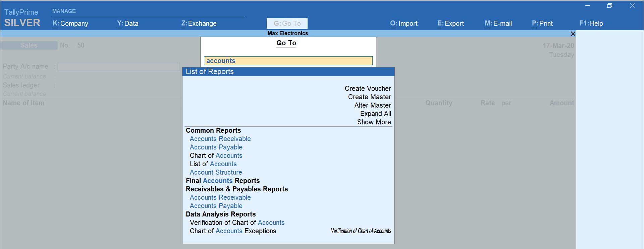Click the List of Reports title bar

pyautogui.click(x=288, y=72)
